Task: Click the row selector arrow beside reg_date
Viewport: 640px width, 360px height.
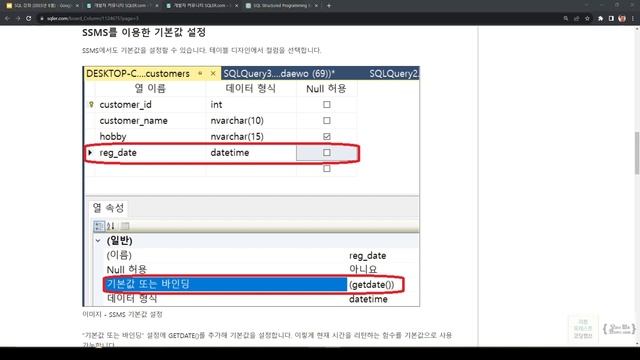Action: coord(90,152)
